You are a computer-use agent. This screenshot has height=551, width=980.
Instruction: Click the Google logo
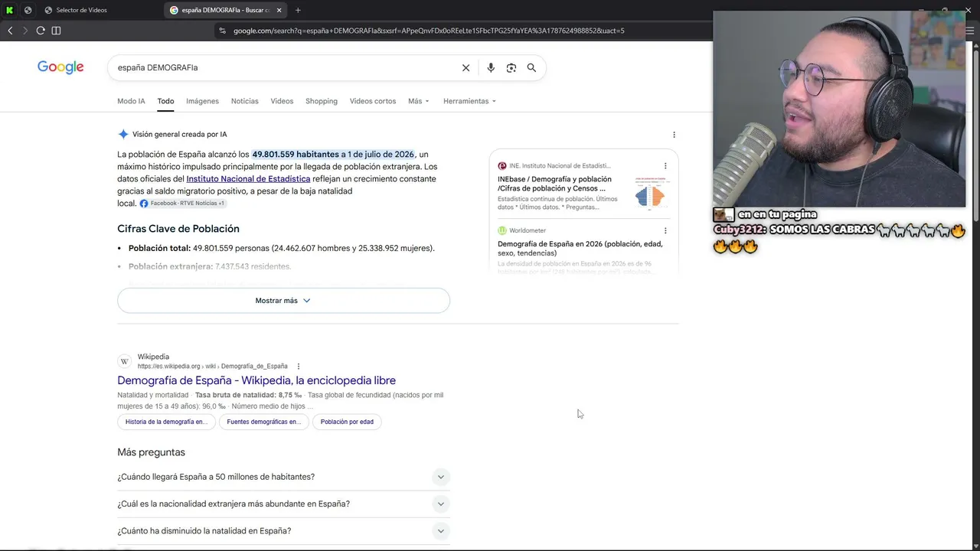pyautogui.click(x=60, y=67)
